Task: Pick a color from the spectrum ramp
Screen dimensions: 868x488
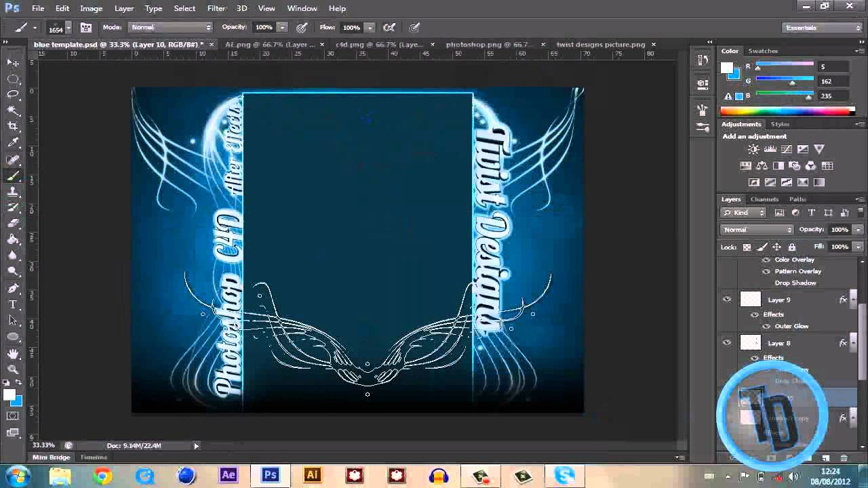Action: coord(787,112)
